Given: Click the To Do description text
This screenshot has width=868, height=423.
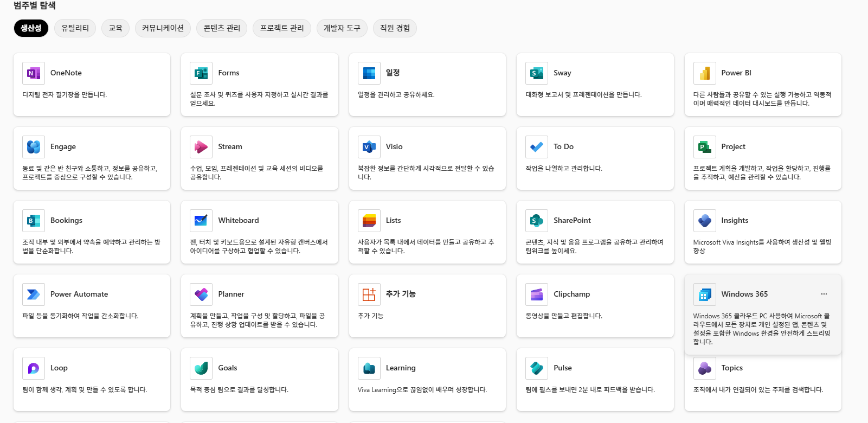Looking at the screenshot, I should [564, 169].
